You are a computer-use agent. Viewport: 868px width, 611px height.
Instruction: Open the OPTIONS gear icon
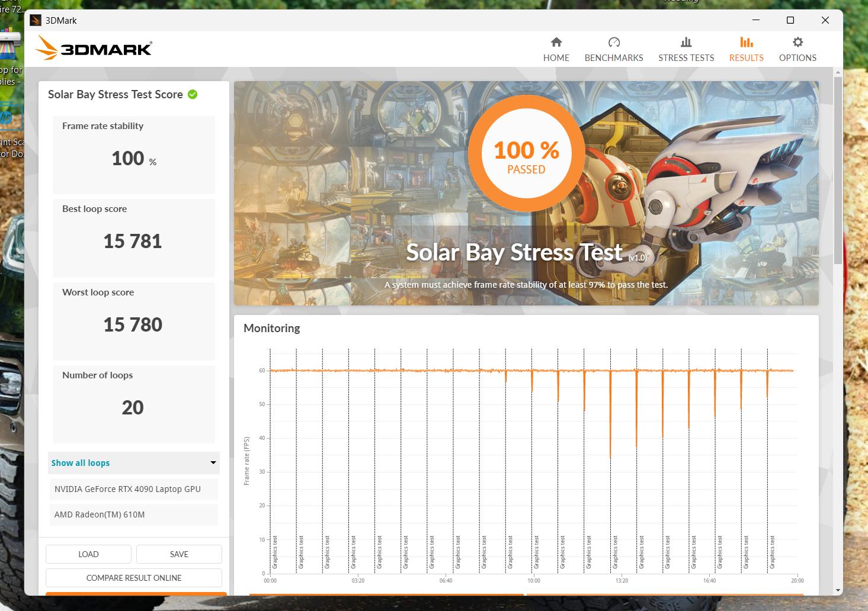point(797,42)
